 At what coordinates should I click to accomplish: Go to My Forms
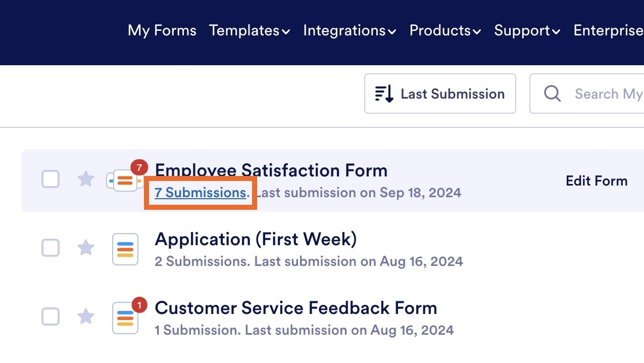[162, 30]
